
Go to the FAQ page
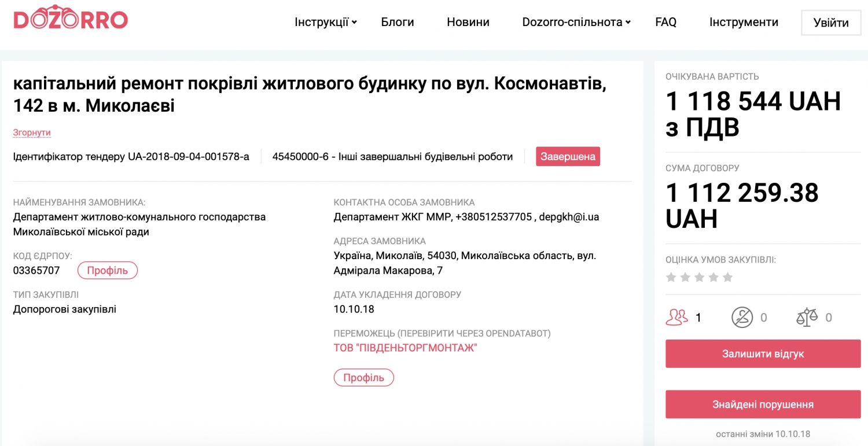665,23
